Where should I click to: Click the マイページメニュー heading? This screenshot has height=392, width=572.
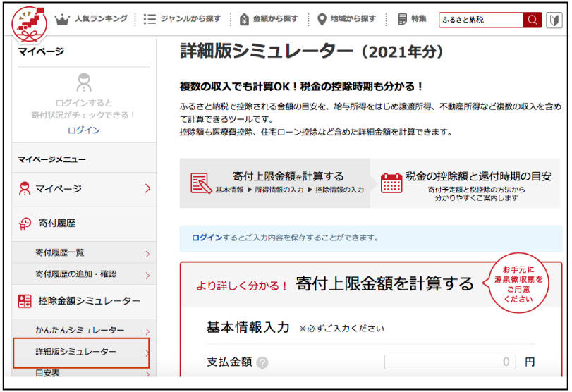tap(51, 159)
